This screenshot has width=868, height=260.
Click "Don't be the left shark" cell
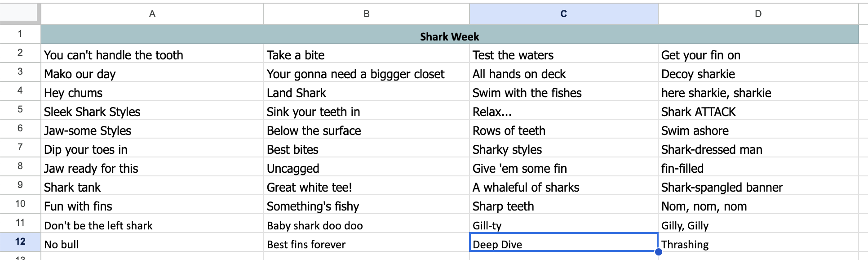pos(98,225)
